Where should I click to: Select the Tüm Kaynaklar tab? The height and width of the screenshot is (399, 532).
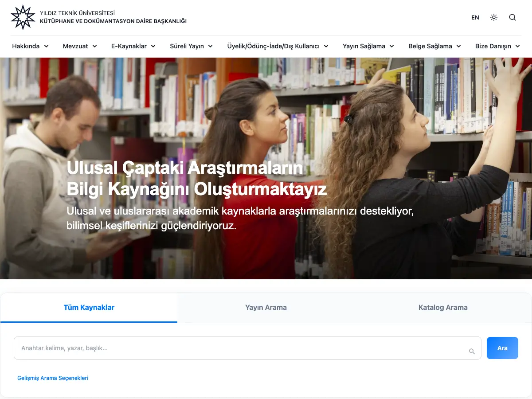click(89, 308)
